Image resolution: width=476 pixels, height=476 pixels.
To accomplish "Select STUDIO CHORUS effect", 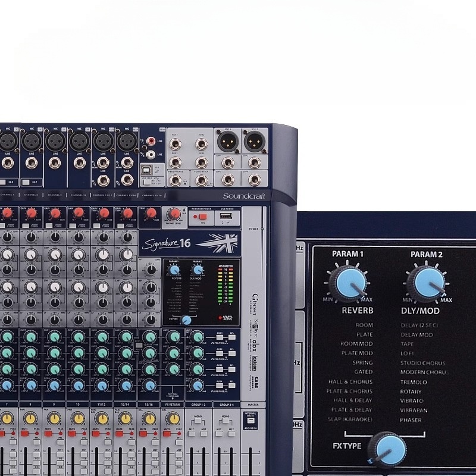I will (422, 363).
